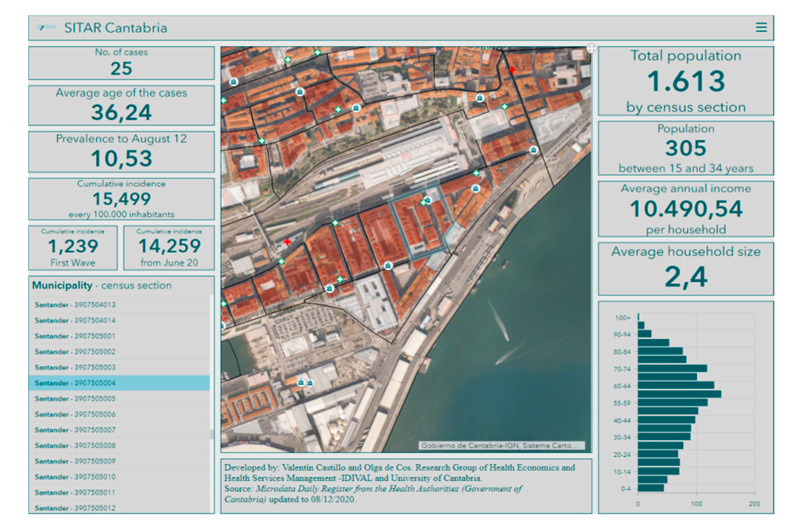
Task: Open the hamburger menu in header
Action: pos(761,27)
